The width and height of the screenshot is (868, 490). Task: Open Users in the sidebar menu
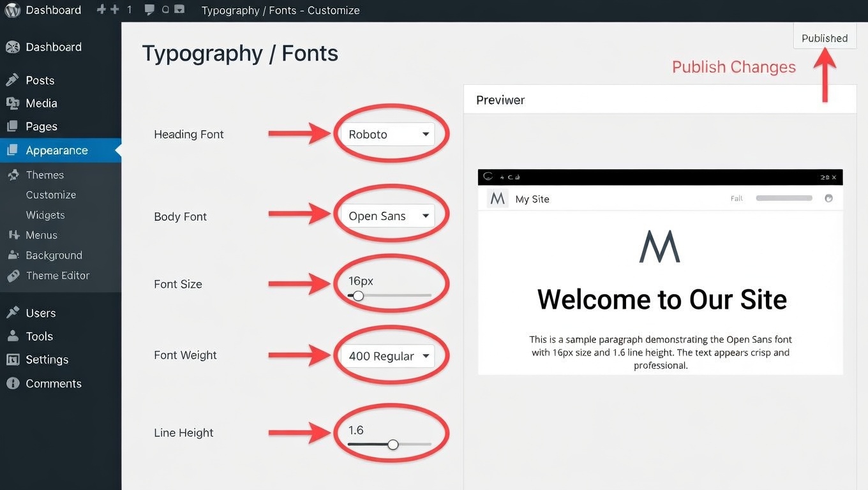click(x=41, y=313)
